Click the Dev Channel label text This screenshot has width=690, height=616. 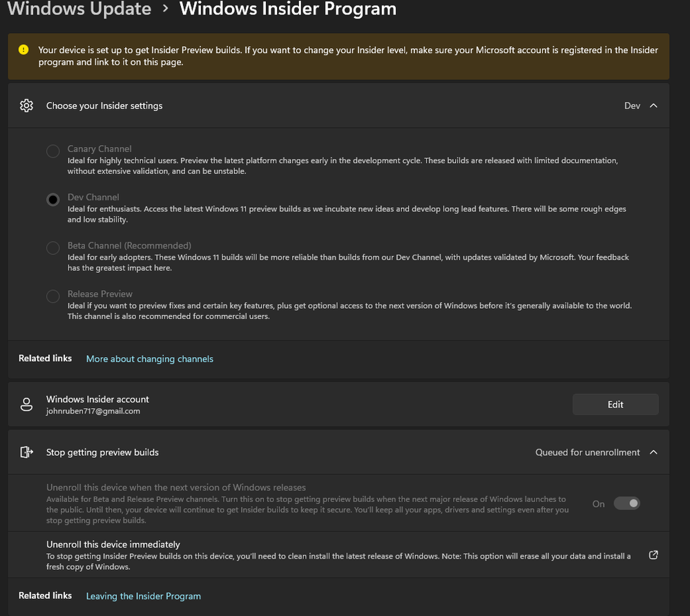[93, 197]
